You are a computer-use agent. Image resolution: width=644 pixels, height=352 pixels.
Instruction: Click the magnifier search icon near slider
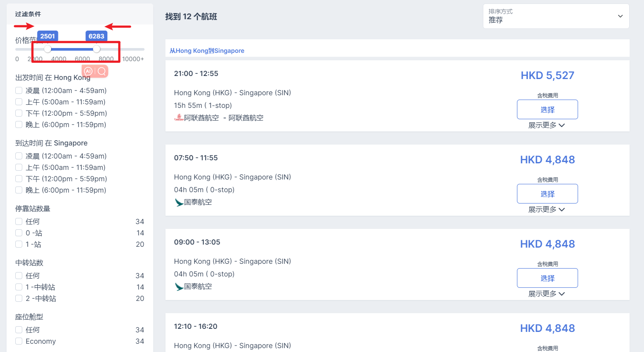click(102, 71)
